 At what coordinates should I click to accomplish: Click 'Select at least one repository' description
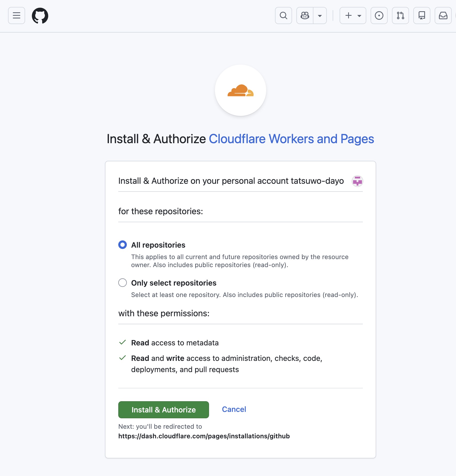click(x=245, y=295)
